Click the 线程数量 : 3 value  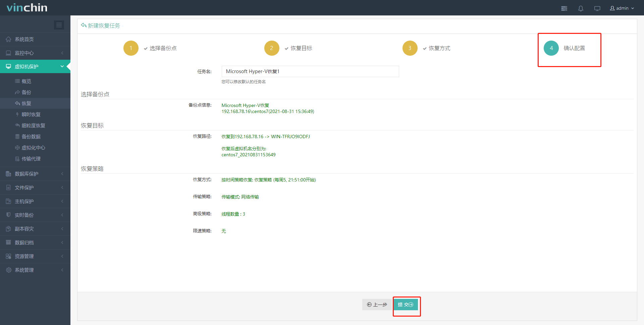233,214
